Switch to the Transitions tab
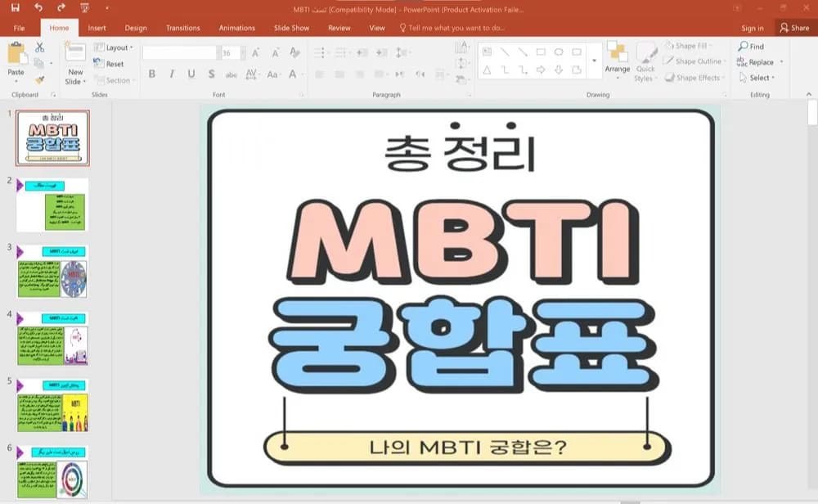Viewport: 818px width, 504px height. [182, 28]
